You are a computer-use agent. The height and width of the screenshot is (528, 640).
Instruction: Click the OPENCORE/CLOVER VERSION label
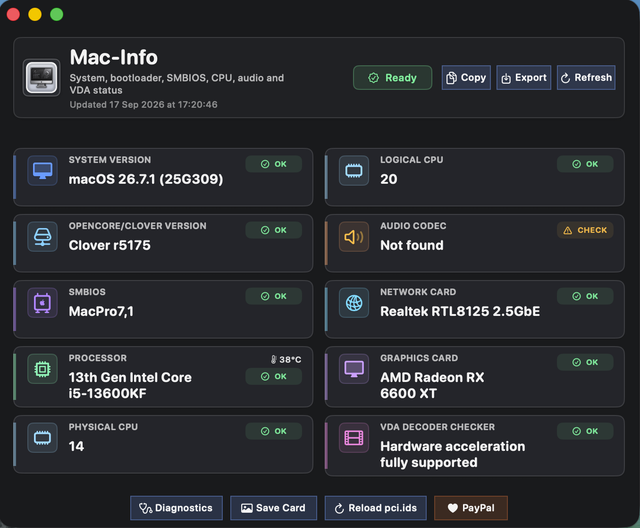click(137, 226)
